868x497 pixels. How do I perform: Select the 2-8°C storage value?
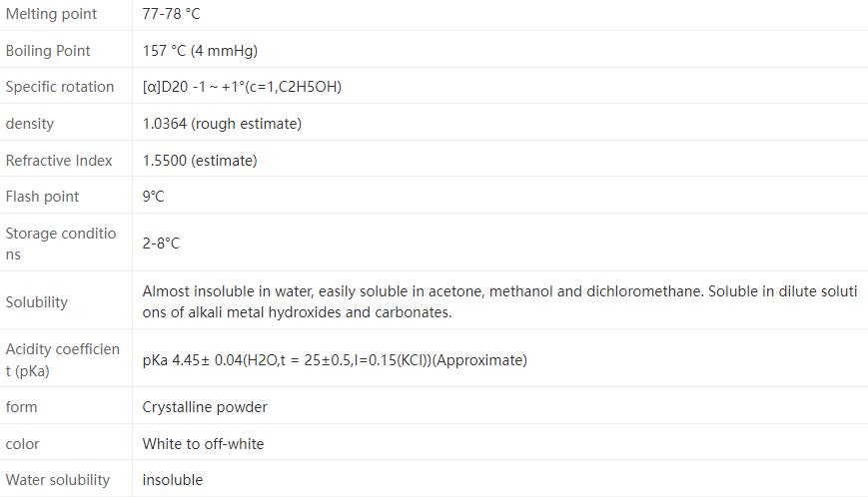(x=161, y=244)
